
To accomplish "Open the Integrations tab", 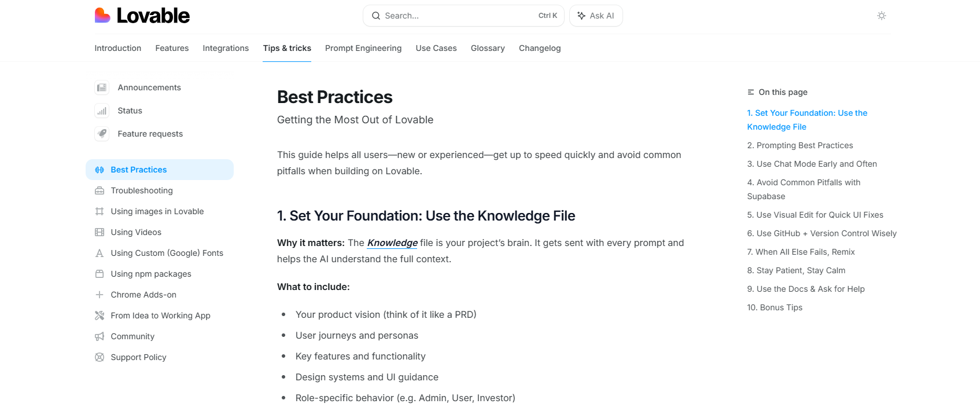I will coord(226,48).
